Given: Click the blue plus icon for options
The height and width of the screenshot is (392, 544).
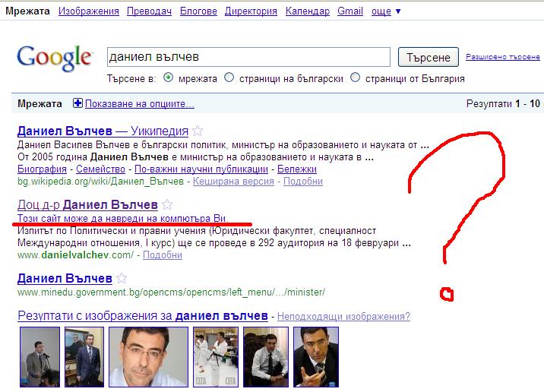Looking at the screenshot, I should click(x=77, y=103).
